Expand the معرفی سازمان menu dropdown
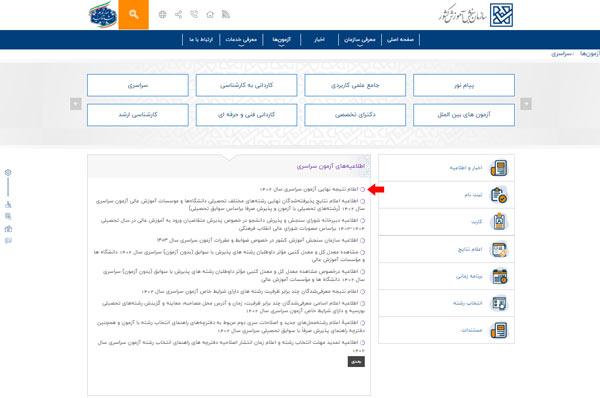 point(360,40)
